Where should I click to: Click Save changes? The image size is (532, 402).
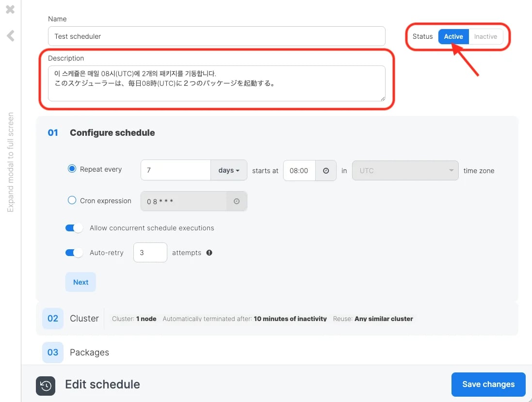point(488,385)
